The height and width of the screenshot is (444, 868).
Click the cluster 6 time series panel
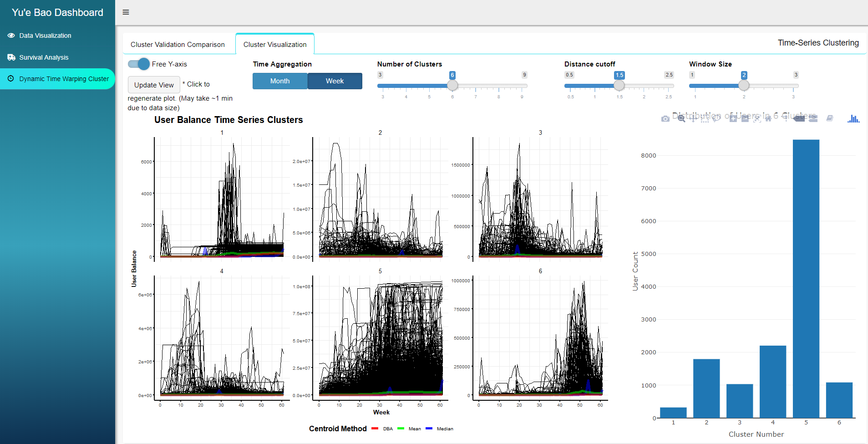(x=540, y=337)
